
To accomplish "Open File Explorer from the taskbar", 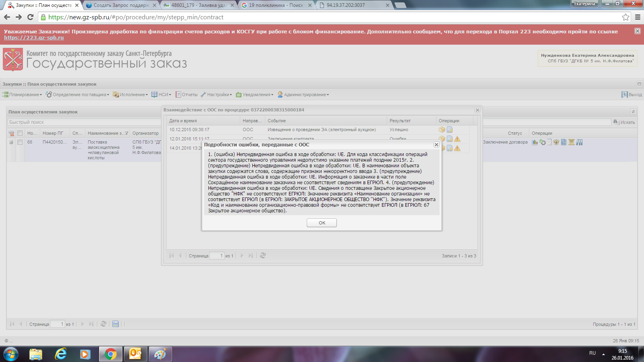I will [x=36, y=354].
